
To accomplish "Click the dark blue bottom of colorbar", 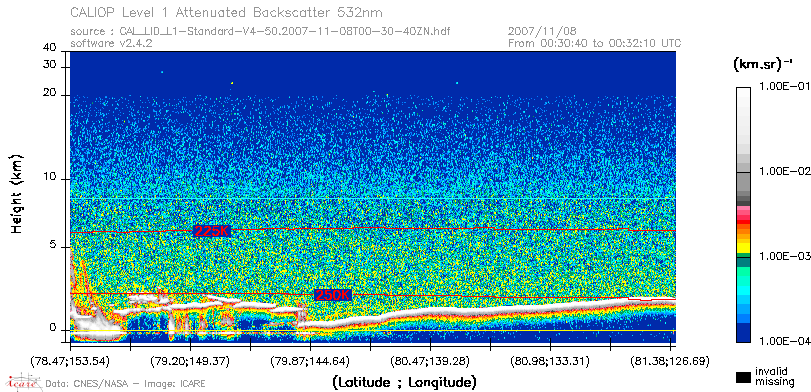I will [743, 334].
